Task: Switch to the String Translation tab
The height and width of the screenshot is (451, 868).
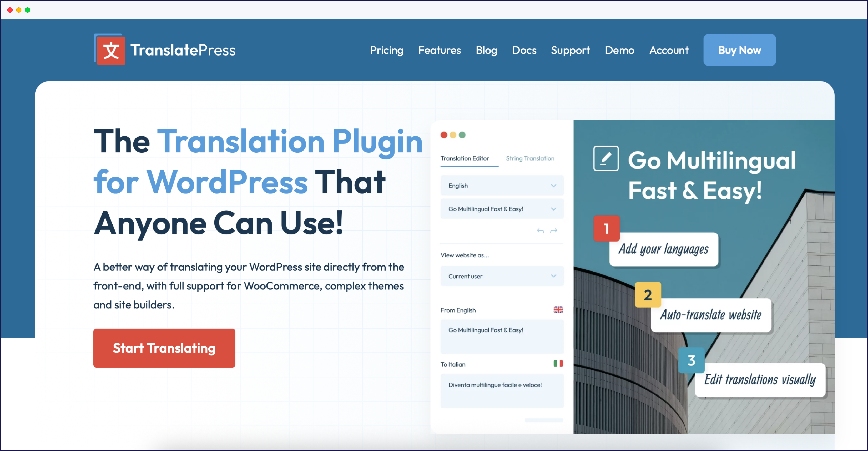Action: click(530, 158)
